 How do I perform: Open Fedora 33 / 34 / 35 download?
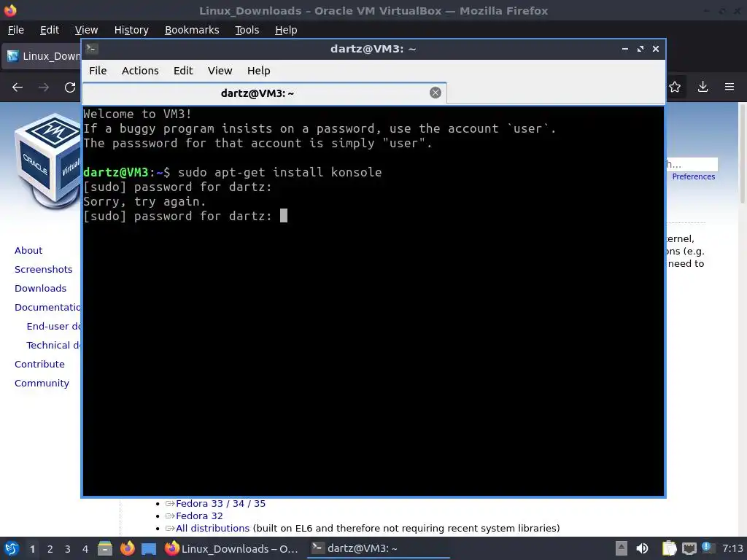220,503
